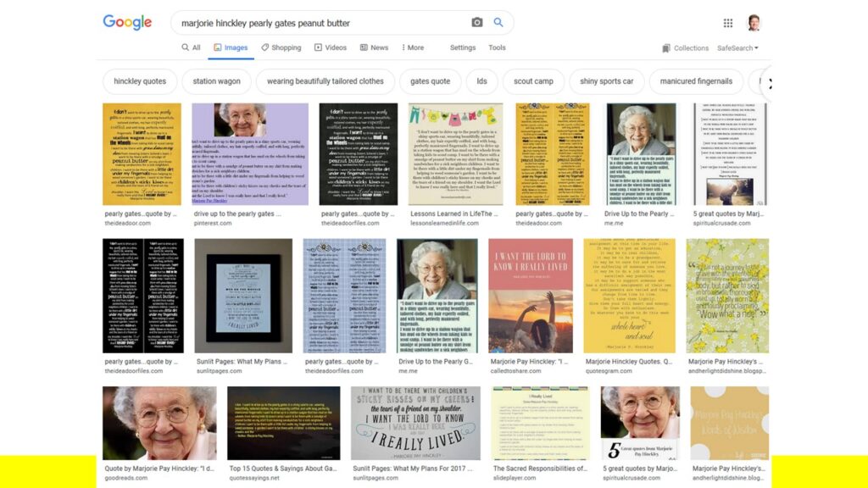Open the Google apps grid
The height and width of the screenshot is (488, 868).
pyautogui.click(x=727, y=23)
